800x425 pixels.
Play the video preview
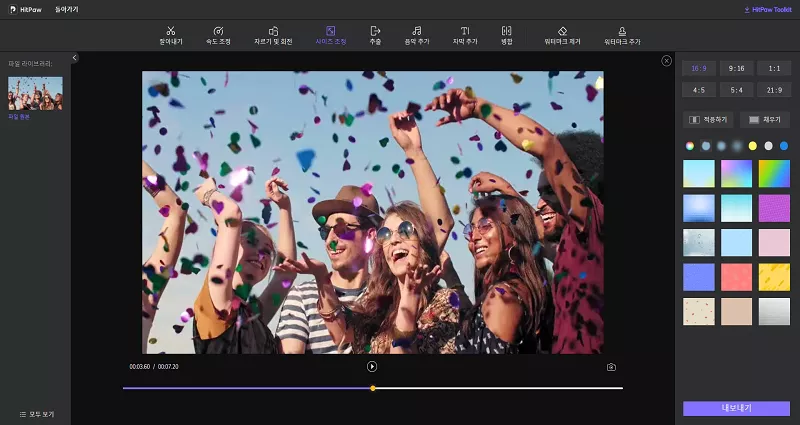[x=372, y=367]
